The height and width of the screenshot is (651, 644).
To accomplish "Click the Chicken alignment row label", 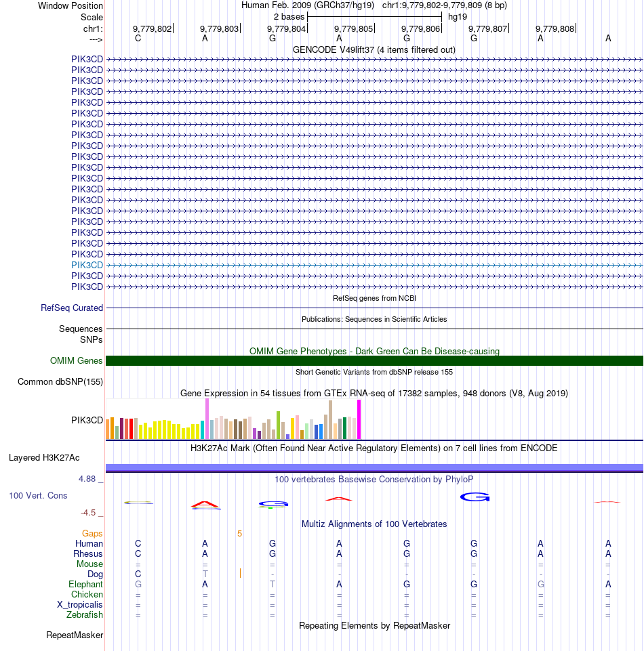I will [87, 595].
